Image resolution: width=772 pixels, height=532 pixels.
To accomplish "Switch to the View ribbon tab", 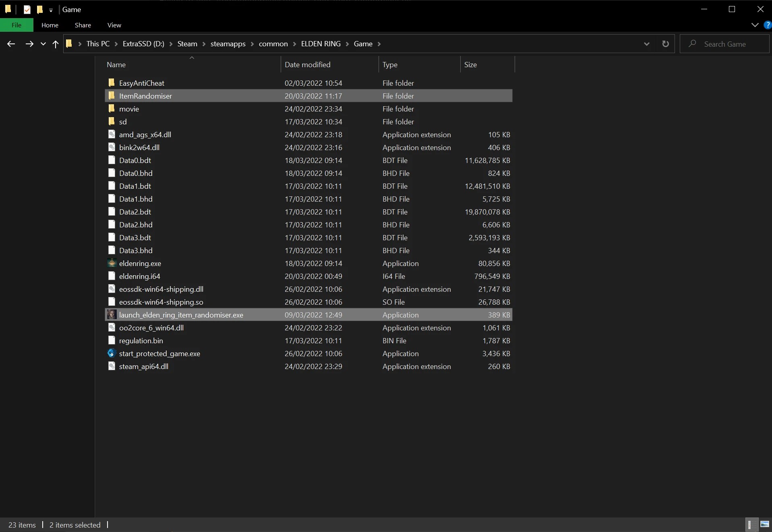I will tap(114, 25).
